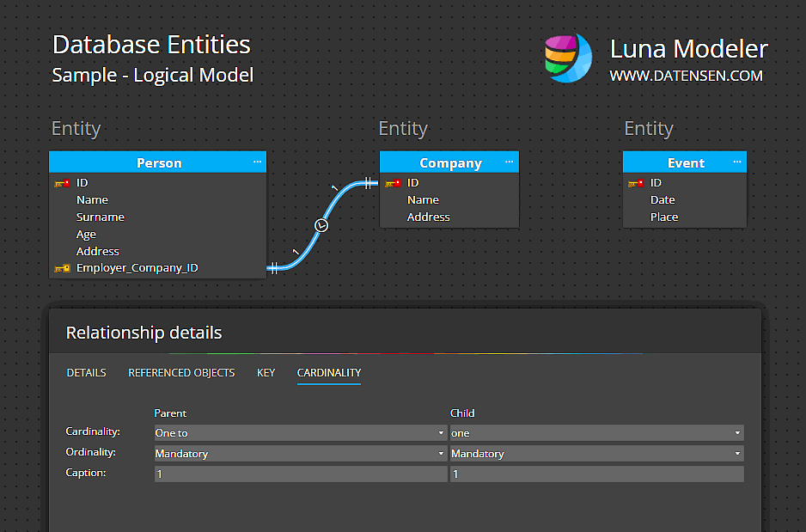
Task: Click the red primary key icon beside Person ID
Action: click(63, 182)
